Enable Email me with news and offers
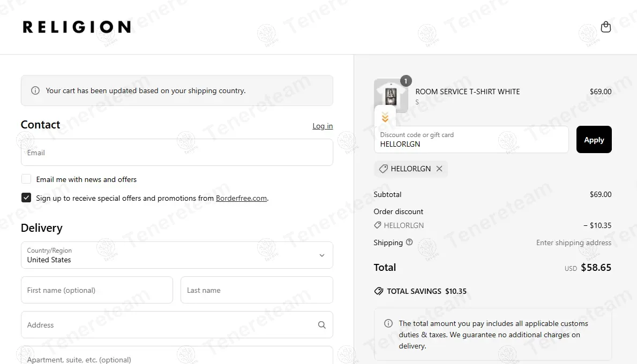The width and height of the screenshot is (637, 364). click(26, 179)
